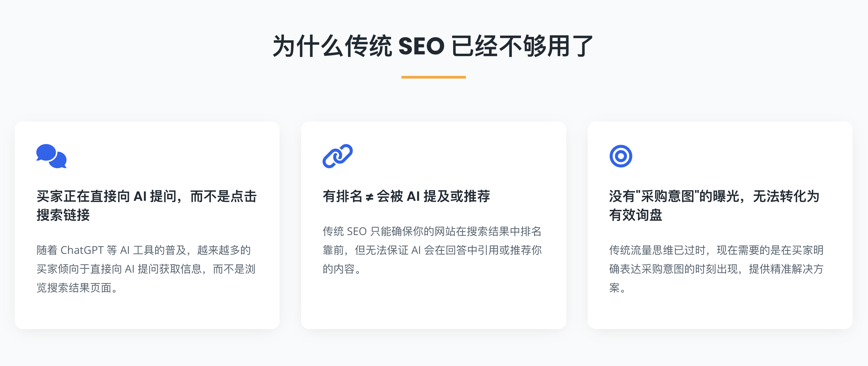Click the orange divider line under heading
Viewport: 868px width, 366px height.
pos(433,77)
